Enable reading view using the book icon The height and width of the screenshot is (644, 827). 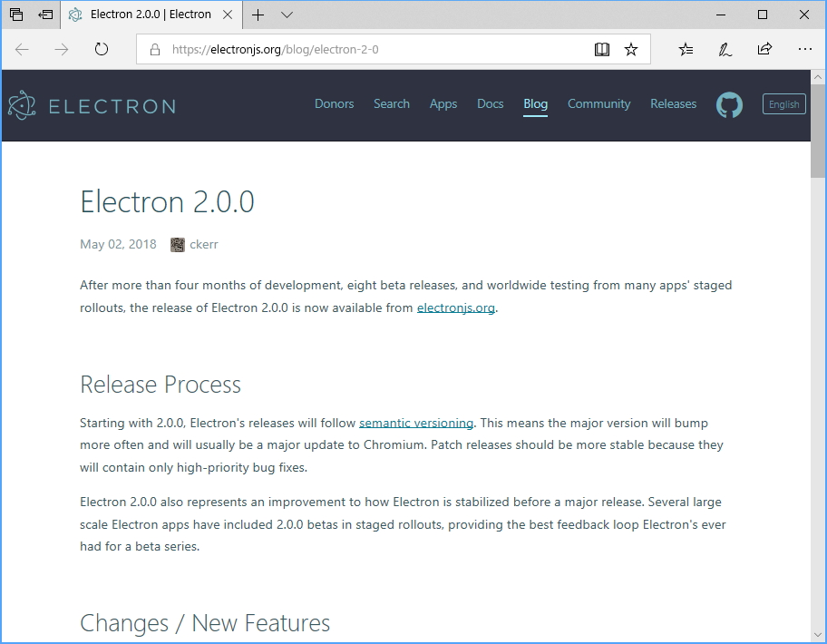click(601, 49)
